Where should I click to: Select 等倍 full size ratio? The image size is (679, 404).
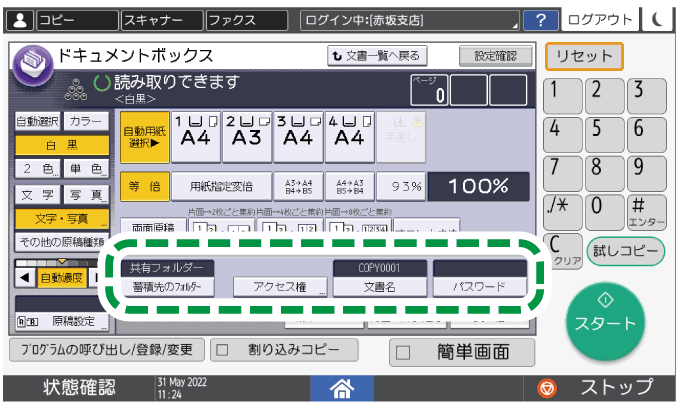click(145, 187)
